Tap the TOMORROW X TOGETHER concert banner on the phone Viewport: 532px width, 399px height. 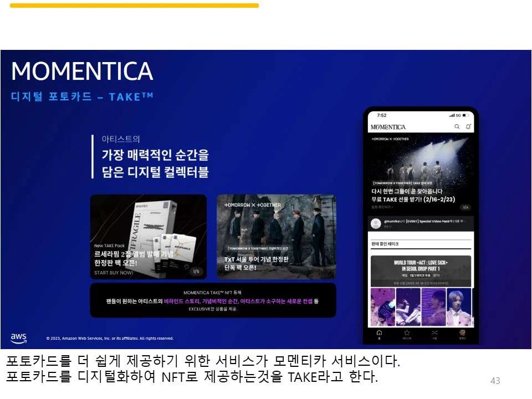(x=421, y=173)
